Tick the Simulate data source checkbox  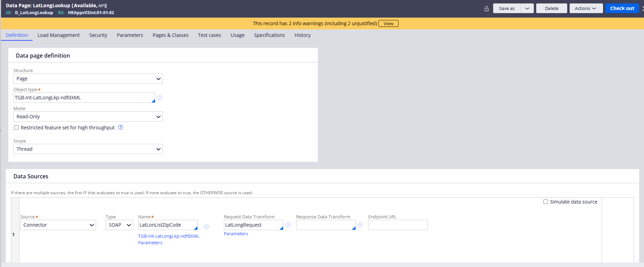tap(546, 202)
